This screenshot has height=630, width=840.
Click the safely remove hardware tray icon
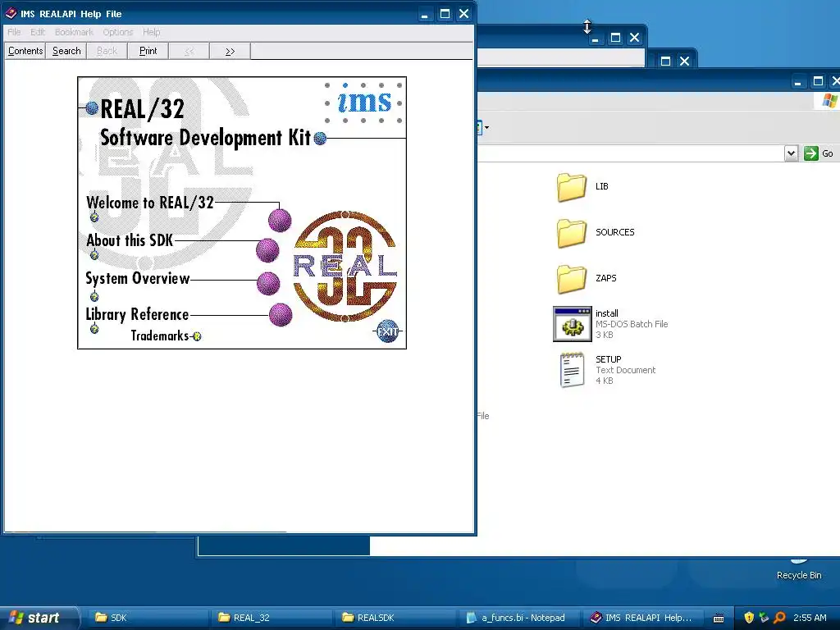pyautogui.click(x=764, y=618)
